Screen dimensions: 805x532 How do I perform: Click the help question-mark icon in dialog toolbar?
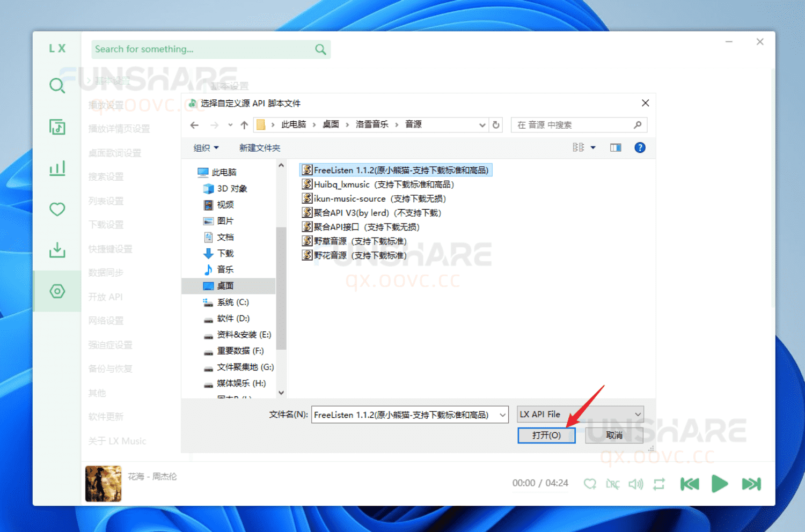(640, 147)
